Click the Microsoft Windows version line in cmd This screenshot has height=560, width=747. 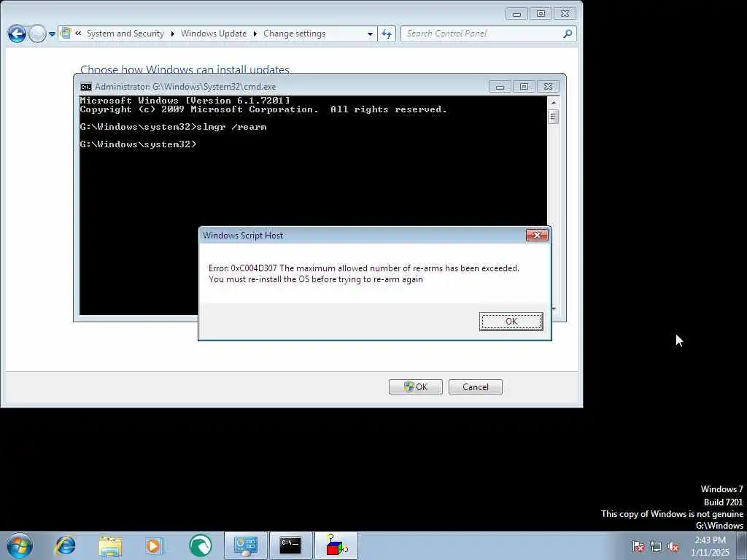point(185,101)
